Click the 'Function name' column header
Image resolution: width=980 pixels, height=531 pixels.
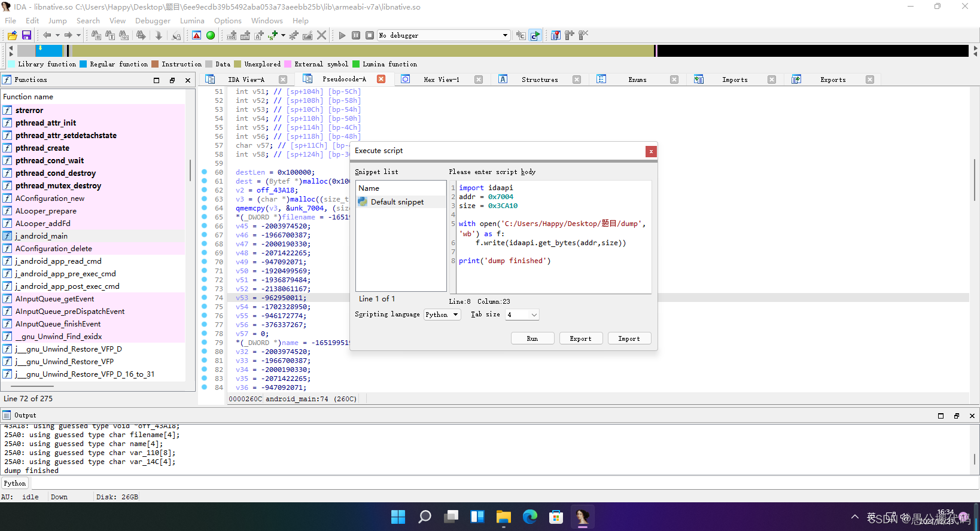point(93,96)
